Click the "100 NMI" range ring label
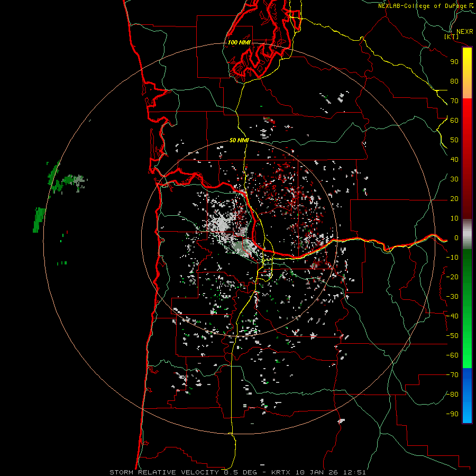The image size is (476, 476). [x=239, y=42]
